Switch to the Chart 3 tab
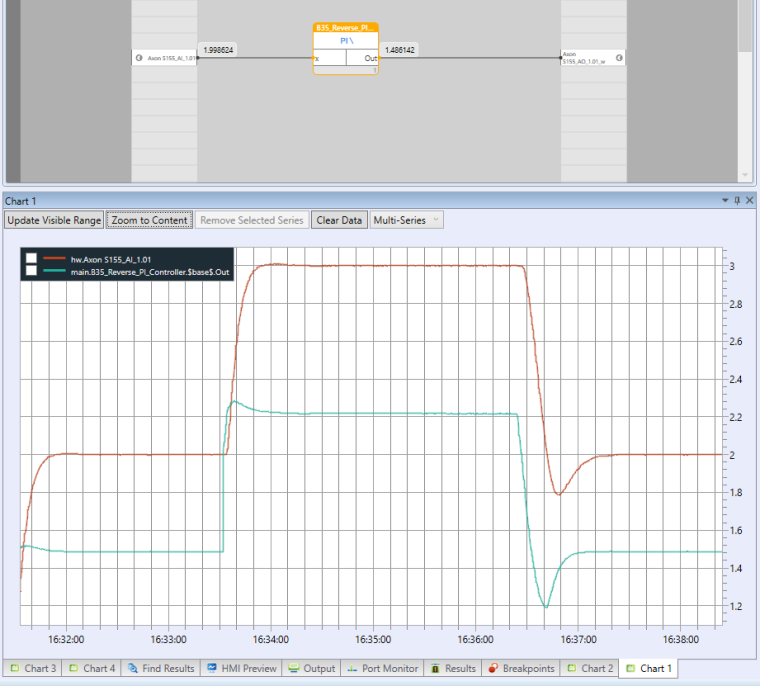This screenshot has height=686, width=760. pos(33,668)
